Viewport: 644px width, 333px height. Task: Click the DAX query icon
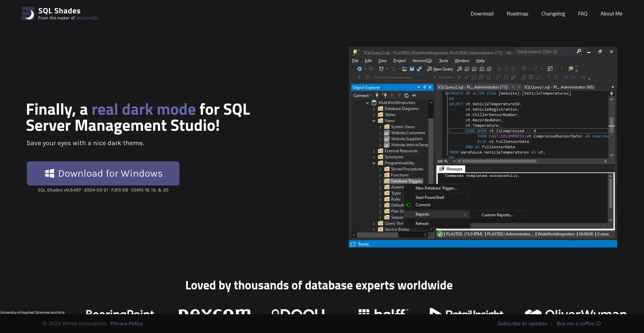pyautogui.click(x=489, y=69)
